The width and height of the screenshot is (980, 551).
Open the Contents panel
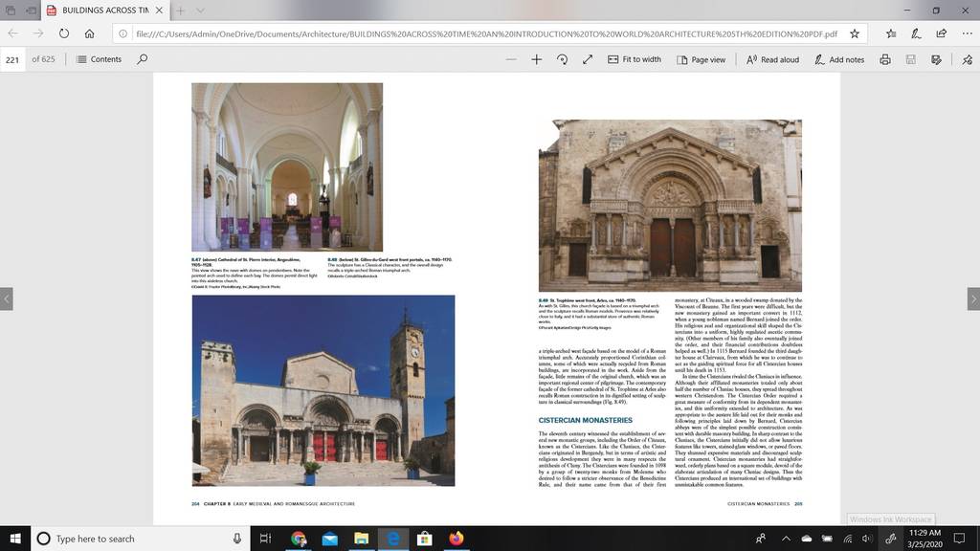point(99,59)
